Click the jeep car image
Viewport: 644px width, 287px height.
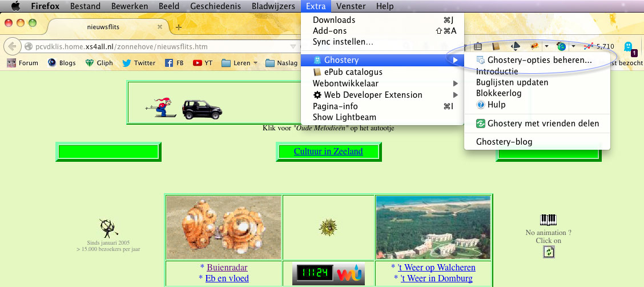(202, 109)
